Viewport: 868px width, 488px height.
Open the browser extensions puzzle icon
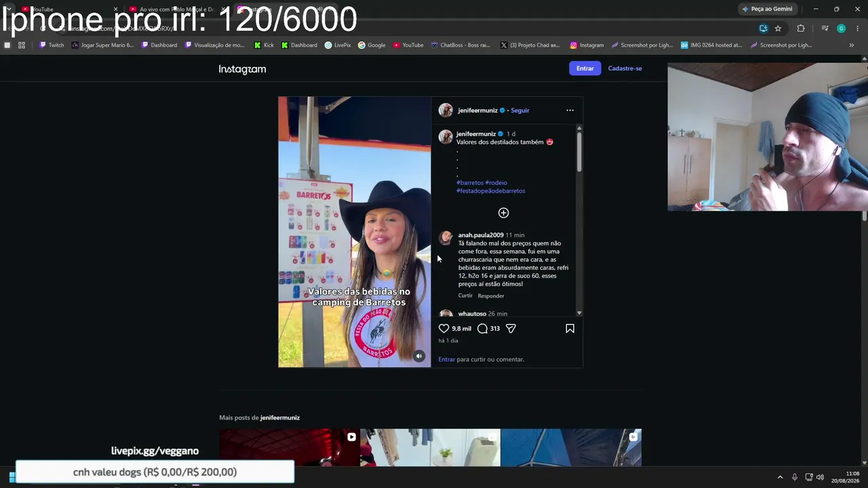(801, 28)
